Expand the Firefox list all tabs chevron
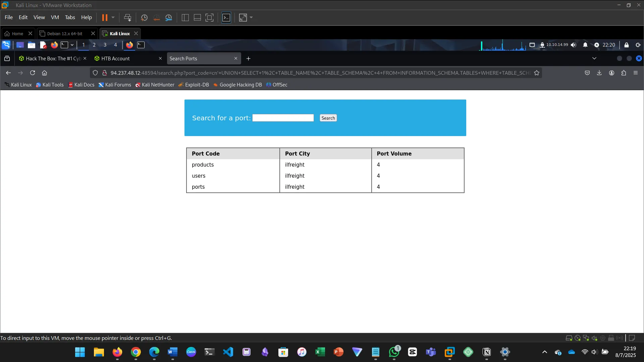The image size is (644, 362). coord(594,58)
